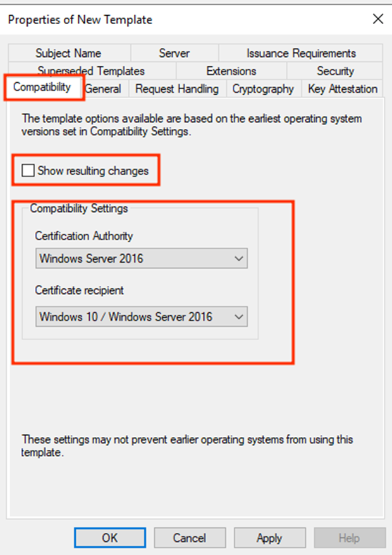This screenshot has width=392, height=555.
Task: Switch to the Superseded Templates tab
Action: [91, 71]
